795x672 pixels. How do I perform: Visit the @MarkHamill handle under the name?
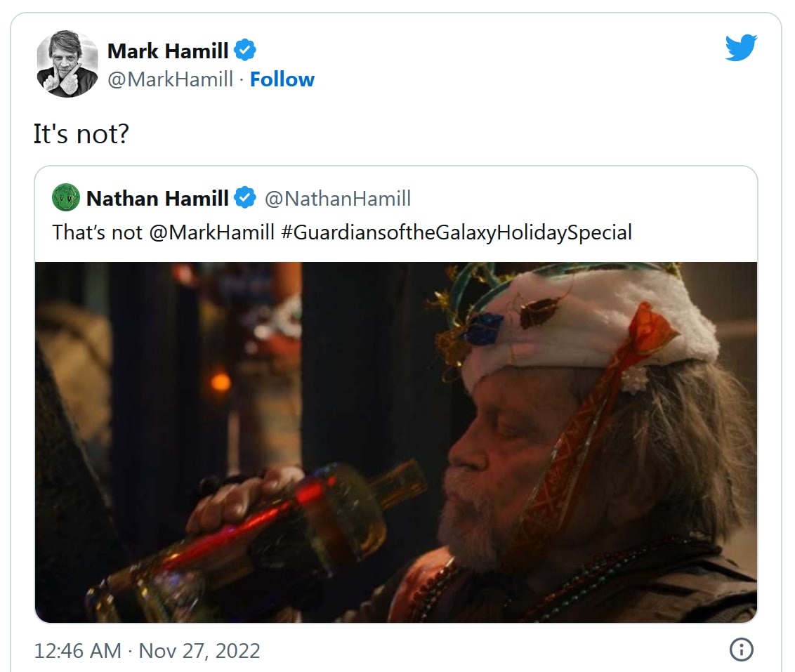coord(170,79)
